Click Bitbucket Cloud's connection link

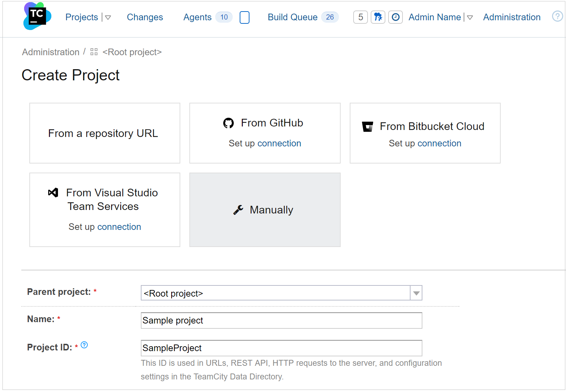coord(440,143)
